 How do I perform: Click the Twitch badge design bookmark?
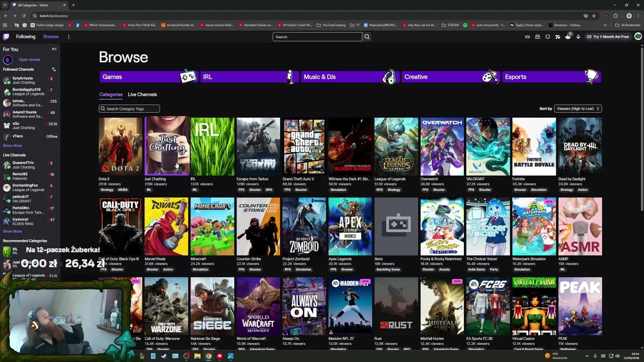(x=48, y=25)
